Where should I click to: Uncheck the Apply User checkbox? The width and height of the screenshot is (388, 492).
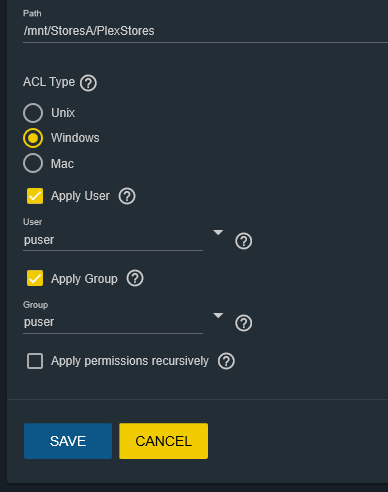[35, 196]
